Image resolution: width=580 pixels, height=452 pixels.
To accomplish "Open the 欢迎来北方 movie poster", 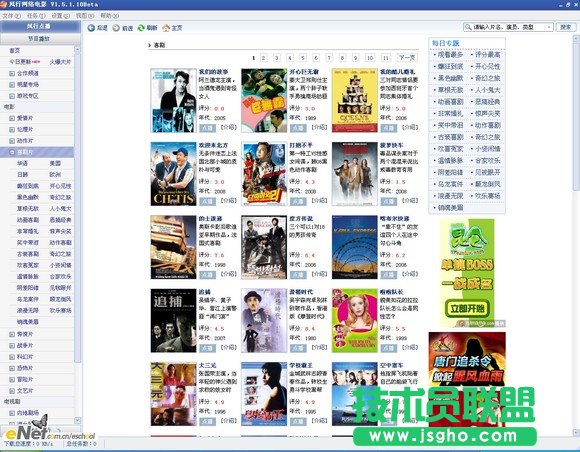I will [x=173, y=174].
